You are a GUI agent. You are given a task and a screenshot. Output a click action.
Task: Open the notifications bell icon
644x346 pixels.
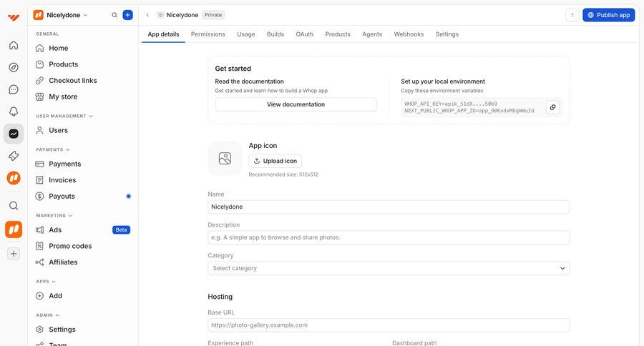click(x=14, y=112)
